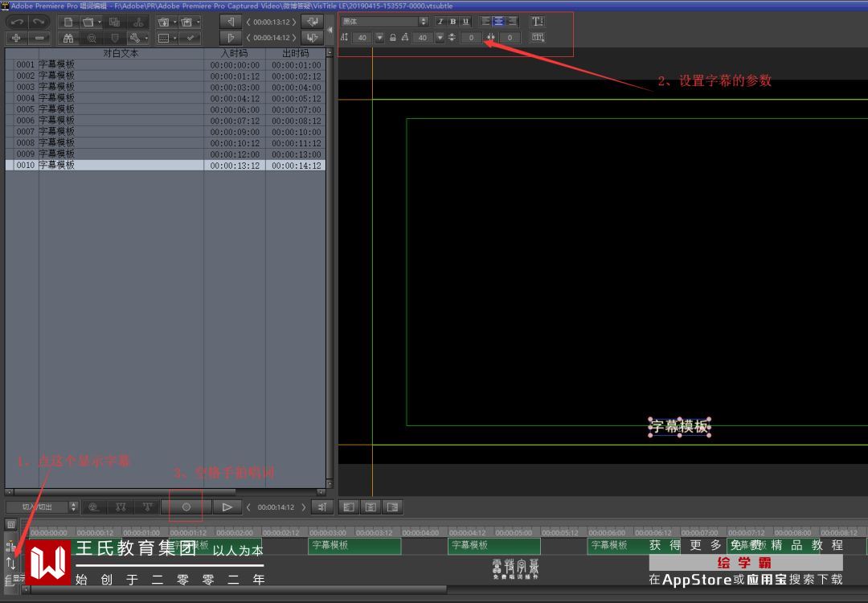Image resolution: width=868 pixels, height=603 pixels.
Task: Apply out-point with lower-right arrow icon
Action: click(x=312, y=38)
